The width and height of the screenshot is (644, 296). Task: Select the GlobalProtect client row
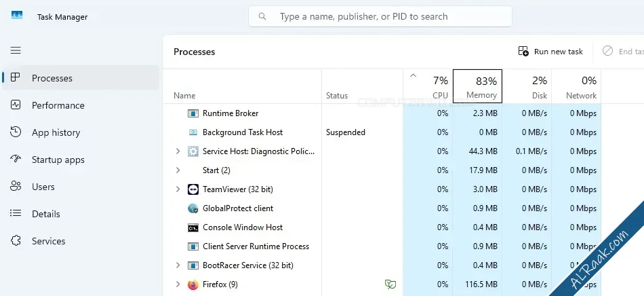pos(382,208)
